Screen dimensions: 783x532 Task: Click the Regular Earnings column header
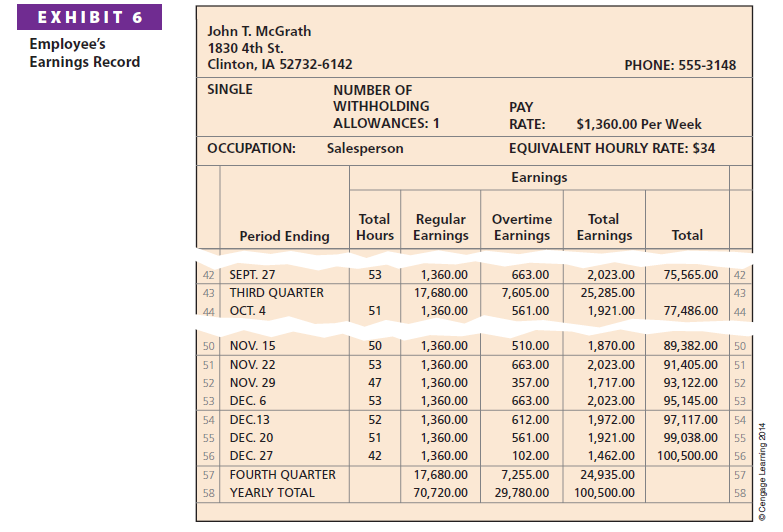[x=440, y=227]
